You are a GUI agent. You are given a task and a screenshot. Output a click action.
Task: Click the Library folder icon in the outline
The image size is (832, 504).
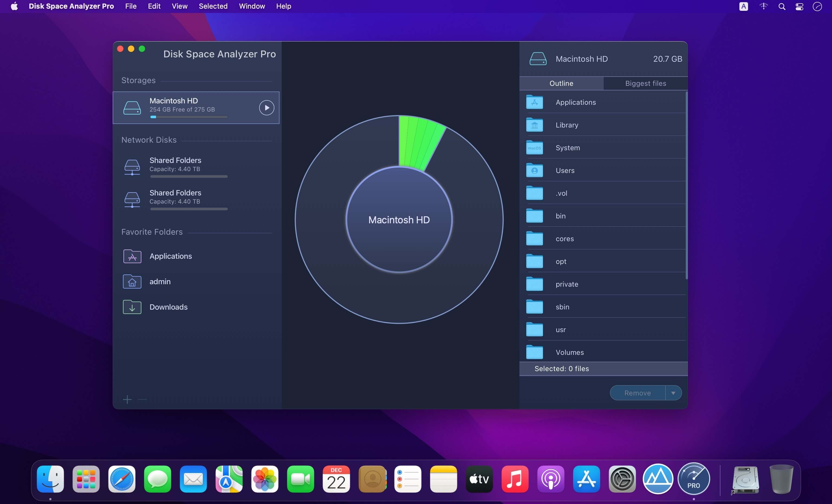coord(535,125)
